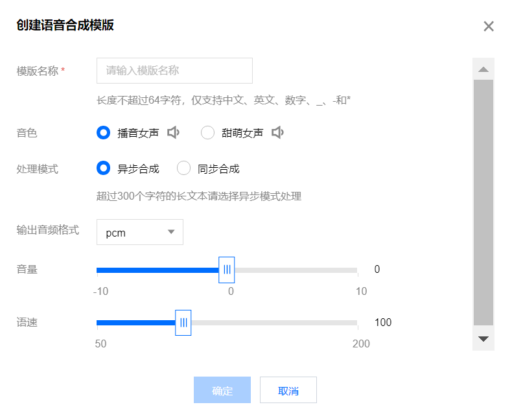
Task: Choose 同步合成 processing mode
Action: (183, 169)
